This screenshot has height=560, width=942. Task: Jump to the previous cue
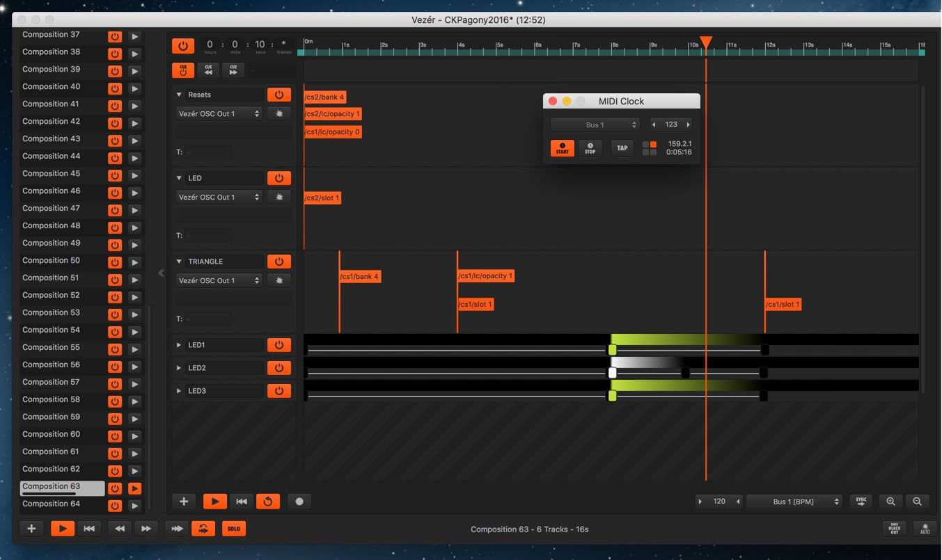tap(208, 70)
